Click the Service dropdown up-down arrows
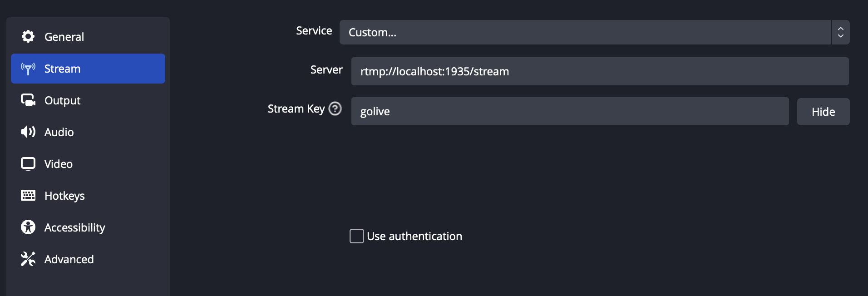The width and height of the screenshot is (868, 296). pyautogui.click(x=841, y=32)
